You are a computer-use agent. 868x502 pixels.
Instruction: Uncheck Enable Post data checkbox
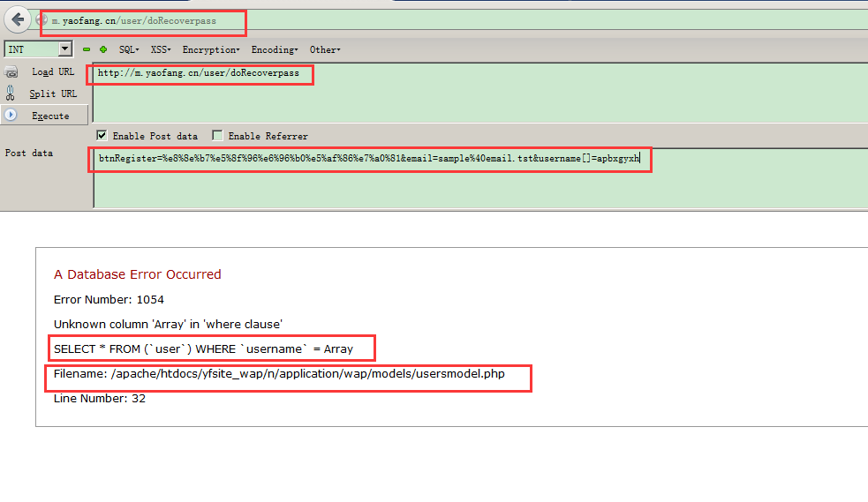pos(102,136)
